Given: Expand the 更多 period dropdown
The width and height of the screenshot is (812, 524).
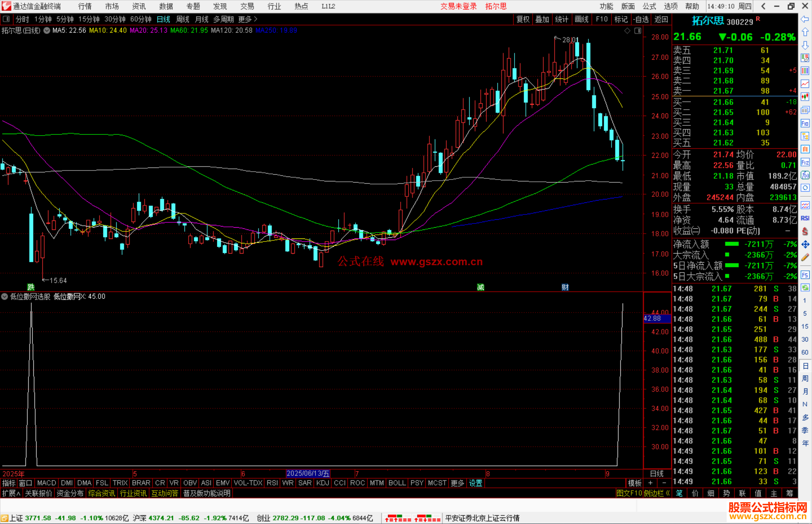Looking at the screenshot, I should point(248,19).
